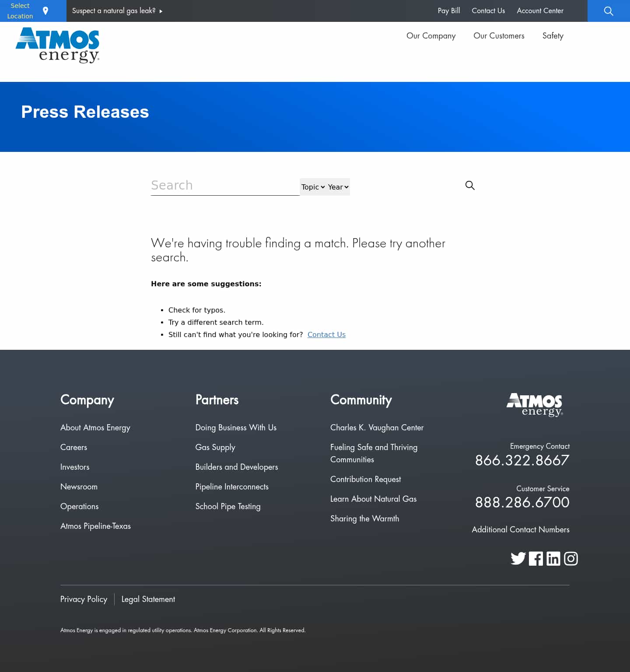Expand the Year dropdown

(x=338, y=187)
